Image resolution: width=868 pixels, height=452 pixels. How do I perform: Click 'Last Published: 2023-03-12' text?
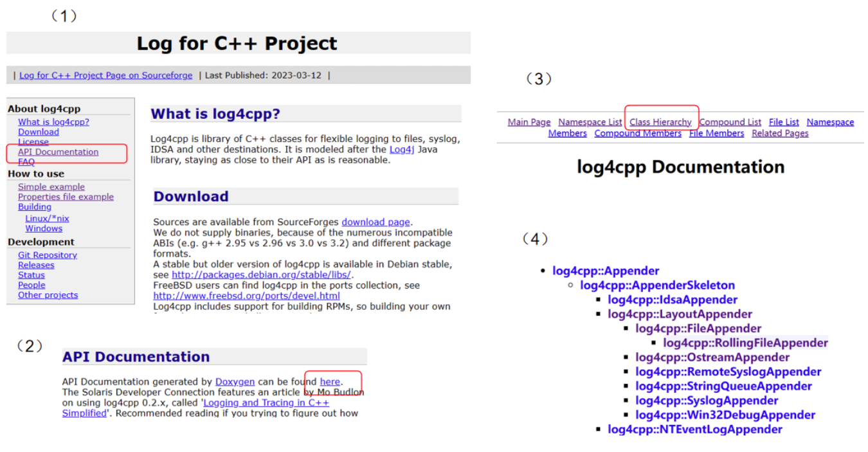click(264, 75)
